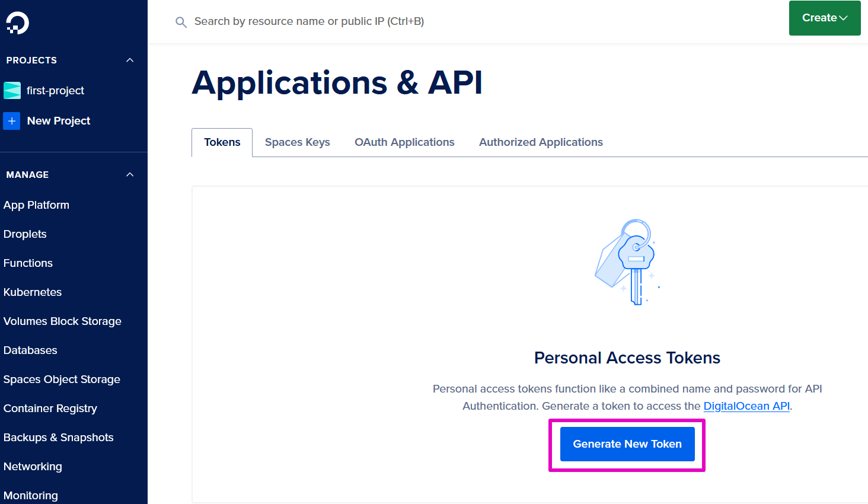Open Spaces Object Storage

tap(62, 379)
